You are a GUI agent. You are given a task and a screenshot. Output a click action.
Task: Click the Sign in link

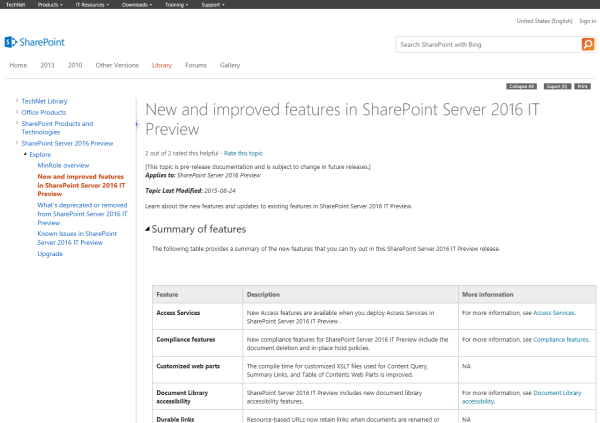[587, 20]
